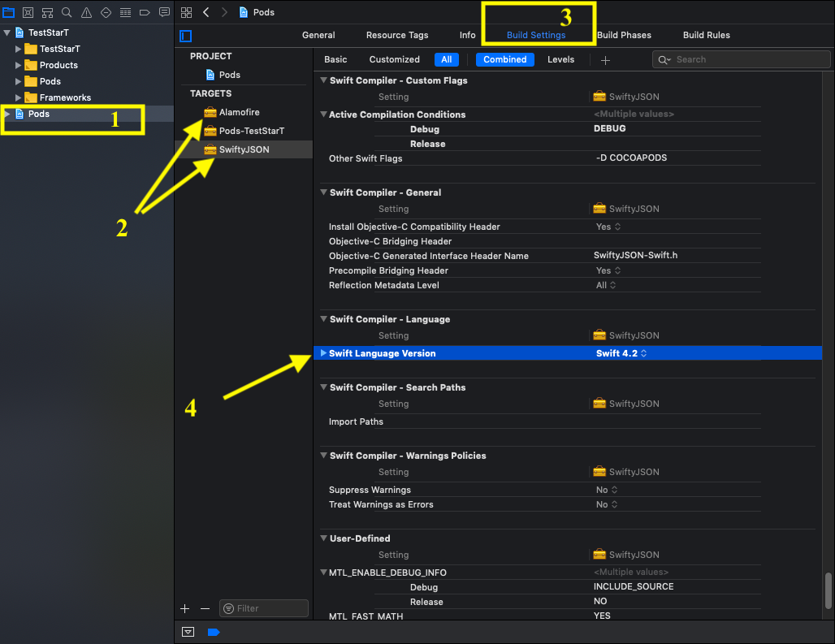Expand the TestStarT folder

pos(18,49)
